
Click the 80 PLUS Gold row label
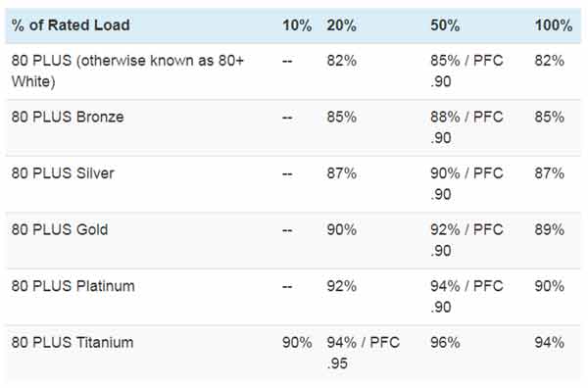pos(60,229)
